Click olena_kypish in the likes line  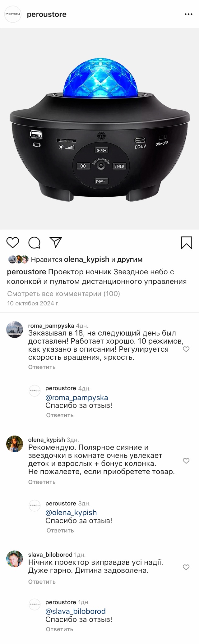click(x=87, y=259)
